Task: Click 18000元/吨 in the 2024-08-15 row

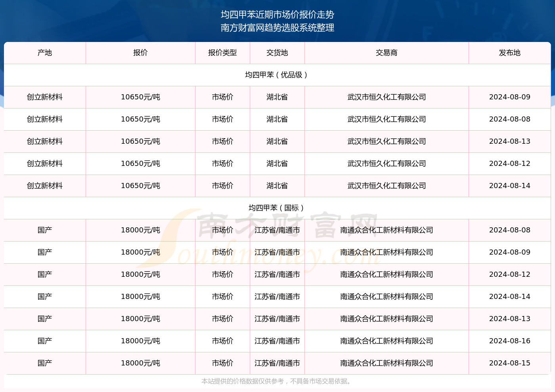Action: pos(140,363)
